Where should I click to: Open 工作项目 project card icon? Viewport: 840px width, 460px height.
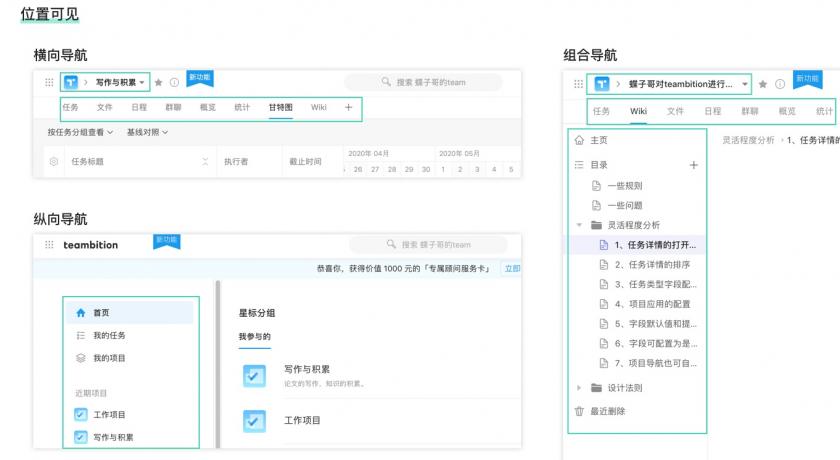(x=254, y=421)
